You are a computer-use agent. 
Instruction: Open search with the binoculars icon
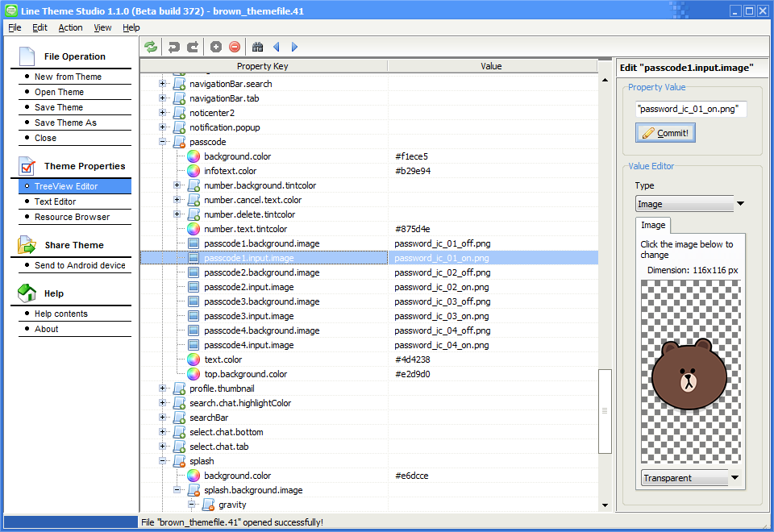click(x=257, y=47)
